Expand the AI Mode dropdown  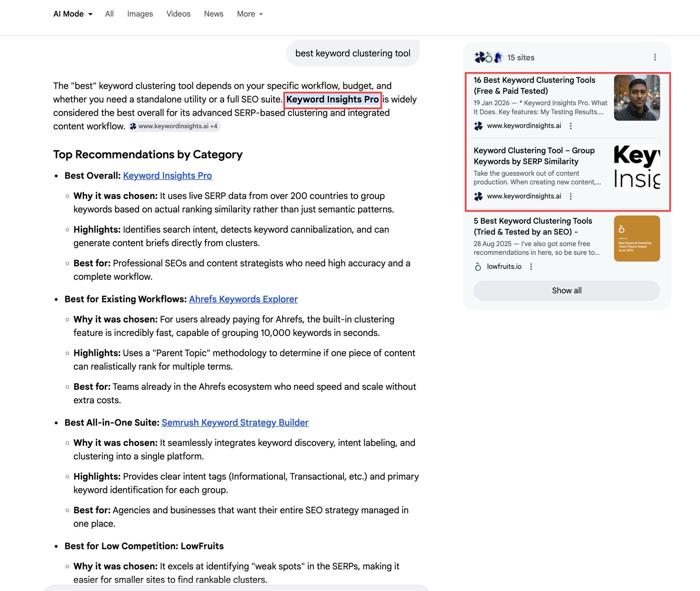click(x=73, y=14)
